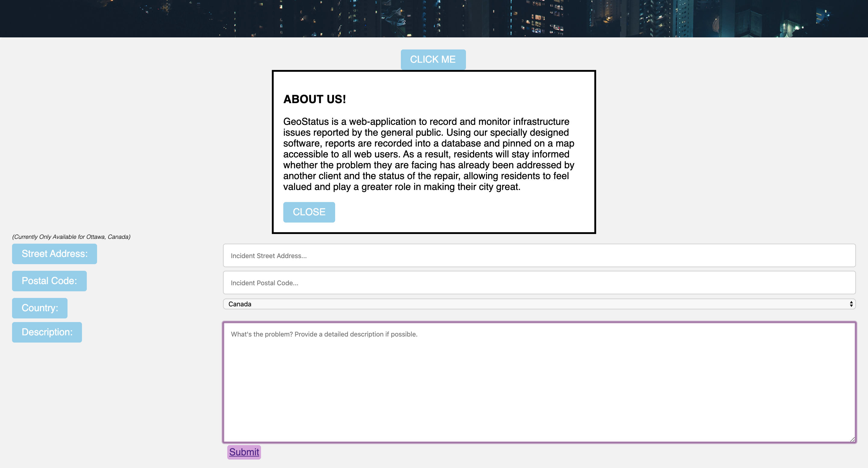Click the Description label button
The width and height of the screenshot is (868, 468).
pos(47,332)
